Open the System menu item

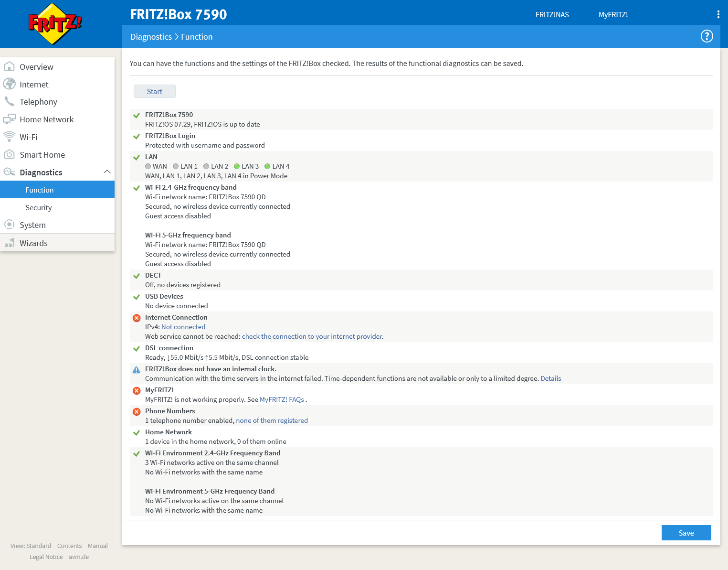pos(57,225)
